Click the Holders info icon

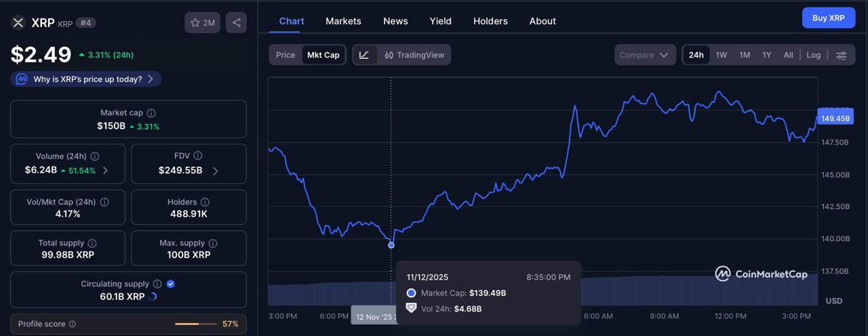[x=205, y=202]
